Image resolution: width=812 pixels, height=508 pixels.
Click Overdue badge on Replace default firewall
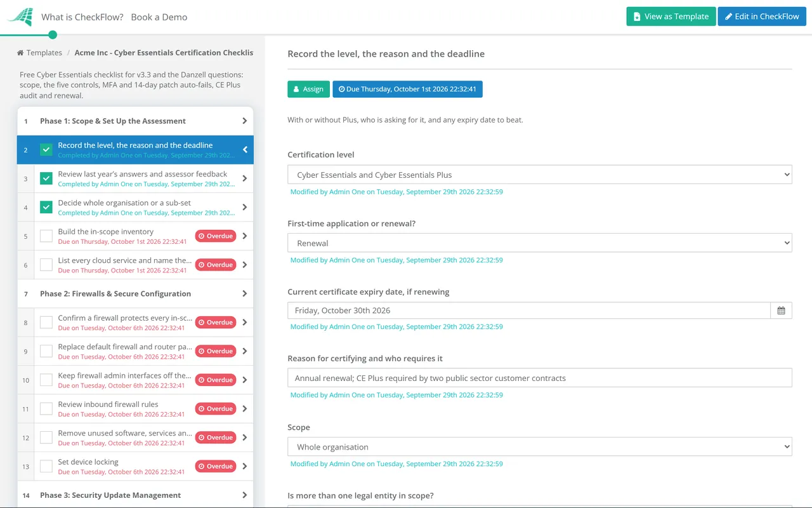tap(216, 351)
